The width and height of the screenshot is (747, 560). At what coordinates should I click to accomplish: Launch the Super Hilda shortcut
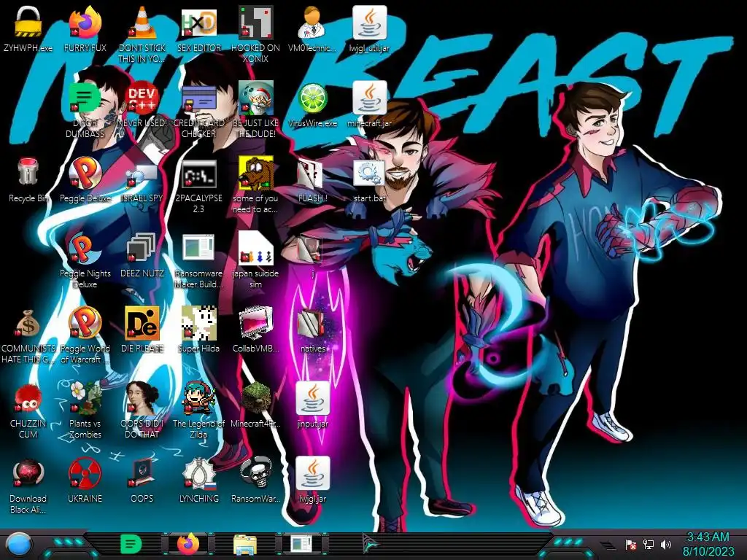pos(198,323)
